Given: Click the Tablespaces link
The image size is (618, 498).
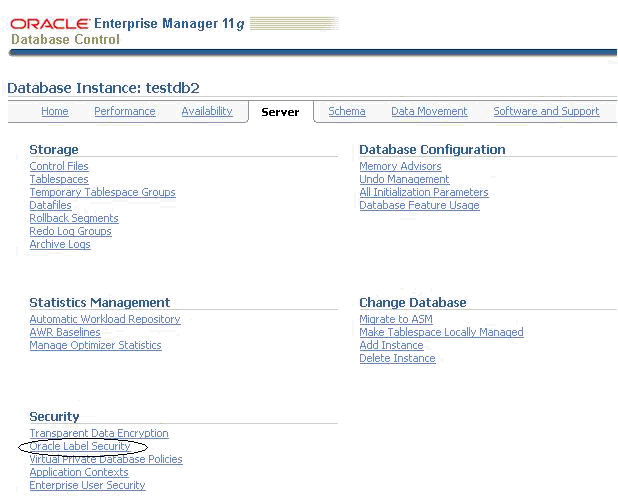Looking at the screenshot, I should click(x=59, y=179).
